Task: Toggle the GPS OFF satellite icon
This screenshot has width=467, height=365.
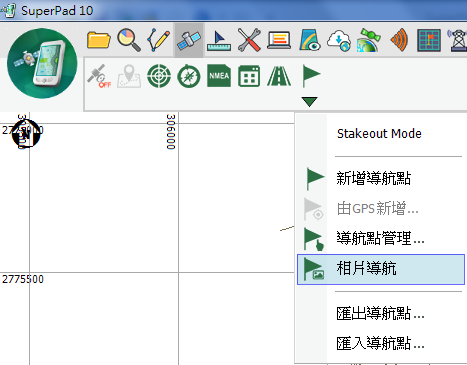Action: tap(99, 76)
